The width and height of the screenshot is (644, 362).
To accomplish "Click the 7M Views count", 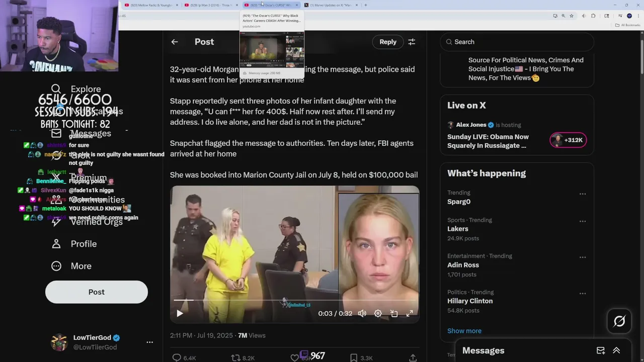I will coord(252,335).
